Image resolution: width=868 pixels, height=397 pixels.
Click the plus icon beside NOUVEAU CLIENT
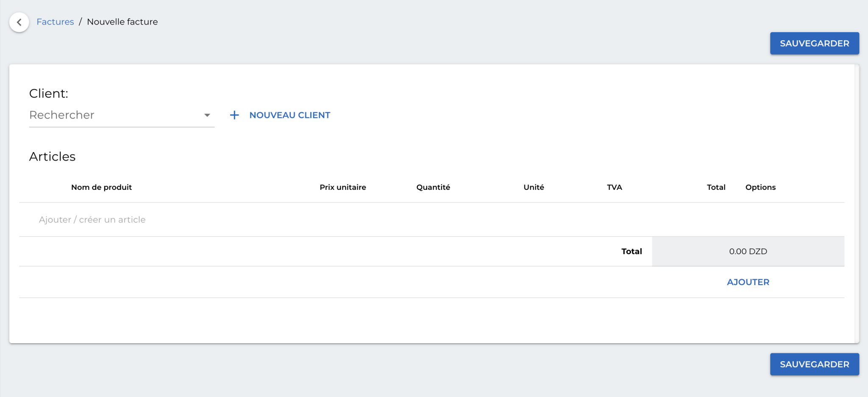pos(234,115)
